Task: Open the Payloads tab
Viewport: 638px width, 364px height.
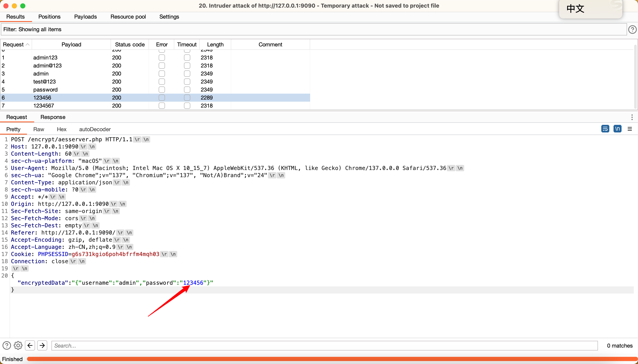Action: tap(85, 17)
